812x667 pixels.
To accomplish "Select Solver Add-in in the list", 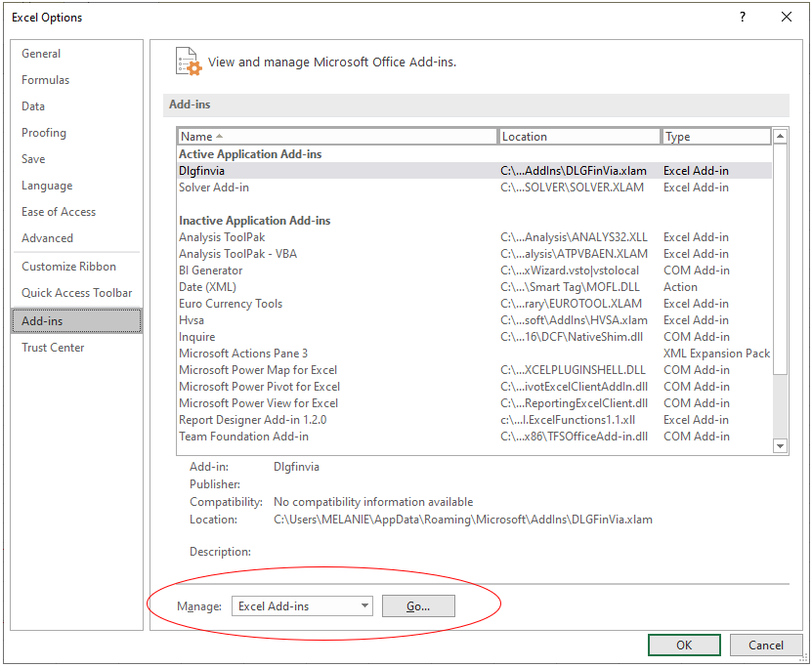I will (x=293, y=187).
